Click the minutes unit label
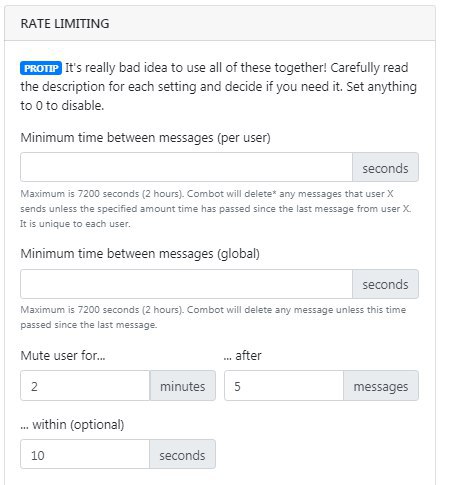Image resolution: width=457 pixels, height=485 pixels. [183, 386]
